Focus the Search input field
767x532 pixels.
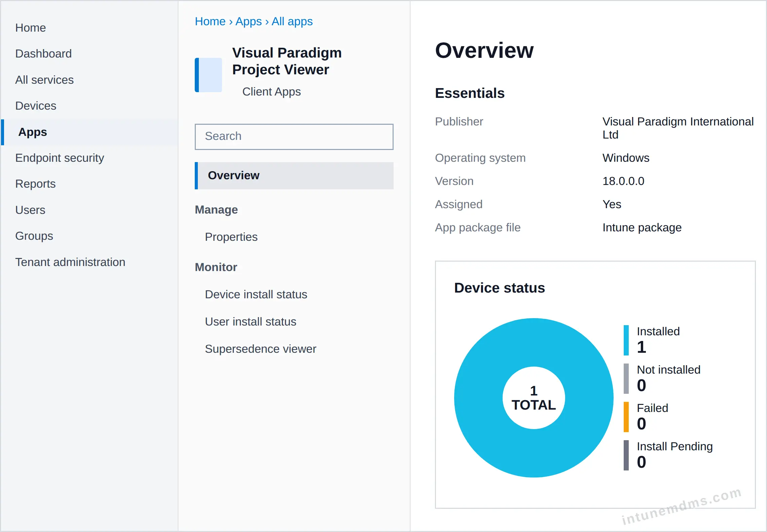(x=294, y=137)
